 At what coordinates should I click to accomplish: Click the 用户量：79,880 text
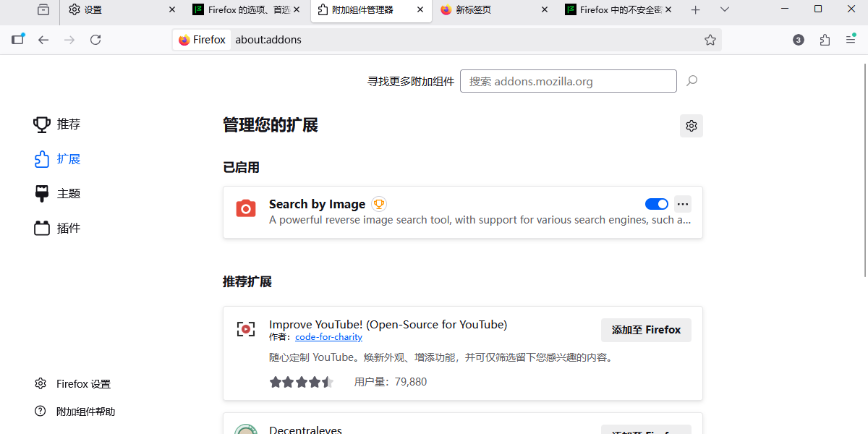click(391, 382)
